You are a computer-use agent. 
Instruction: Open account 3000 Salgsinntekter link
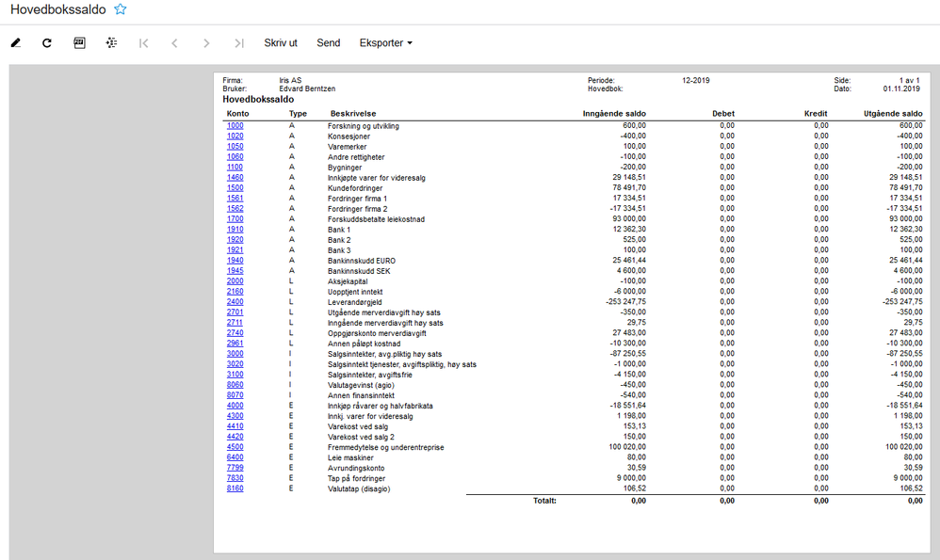[x=235, y=354]
